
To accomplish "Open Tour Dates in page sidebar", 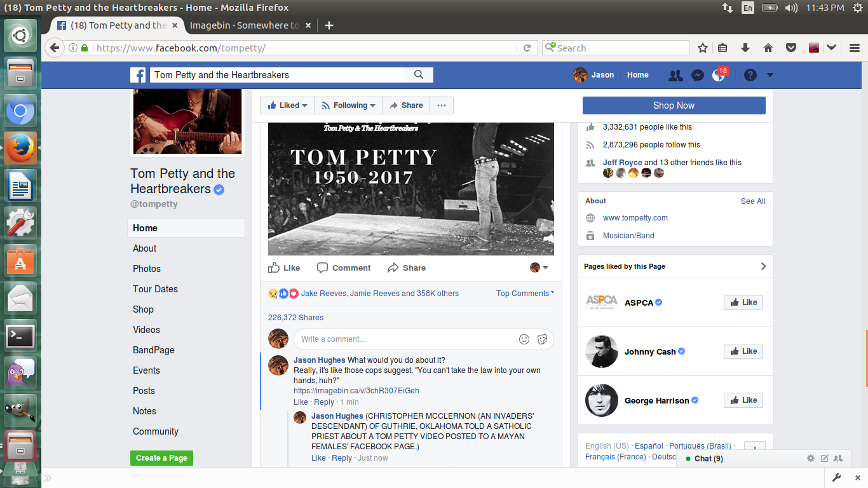I will 155,289.
